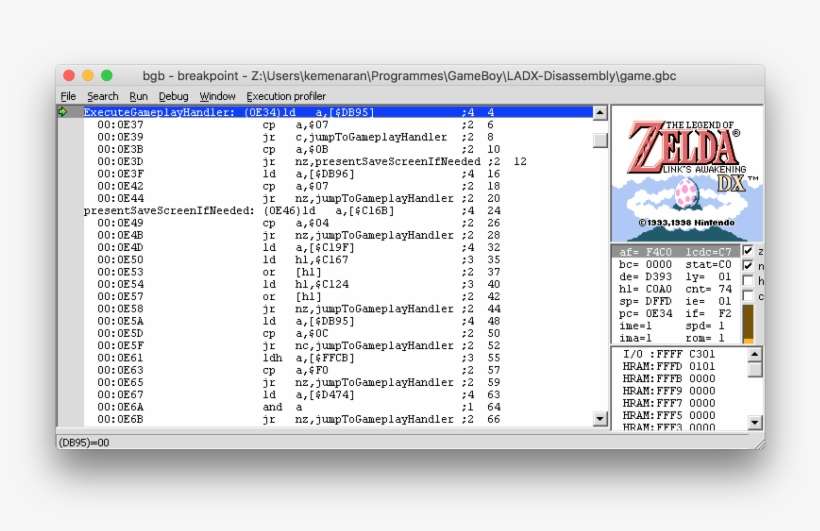Viewport: 820px width, 531px height.
Task: Click disassembly scrollbar down arrow
Action: pos(600,419)
